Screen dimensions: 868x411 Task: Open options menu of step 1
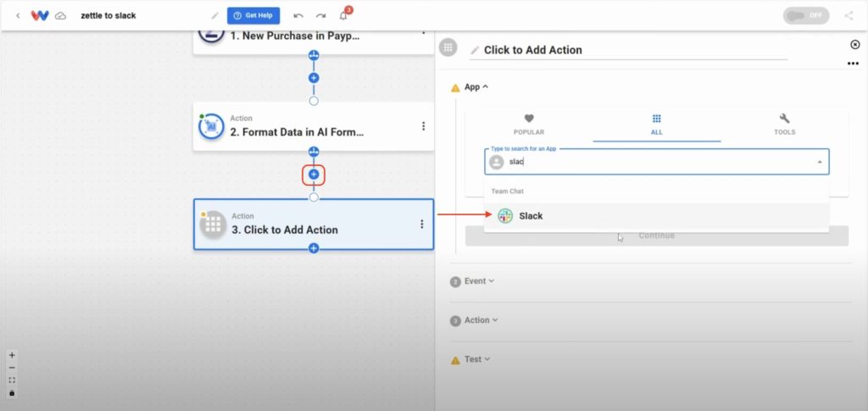click(424, 33)
